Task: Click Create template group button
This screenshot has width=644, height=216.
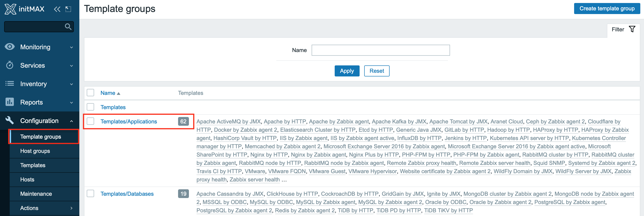Action: pyautogui.click(x=607, y=9)
